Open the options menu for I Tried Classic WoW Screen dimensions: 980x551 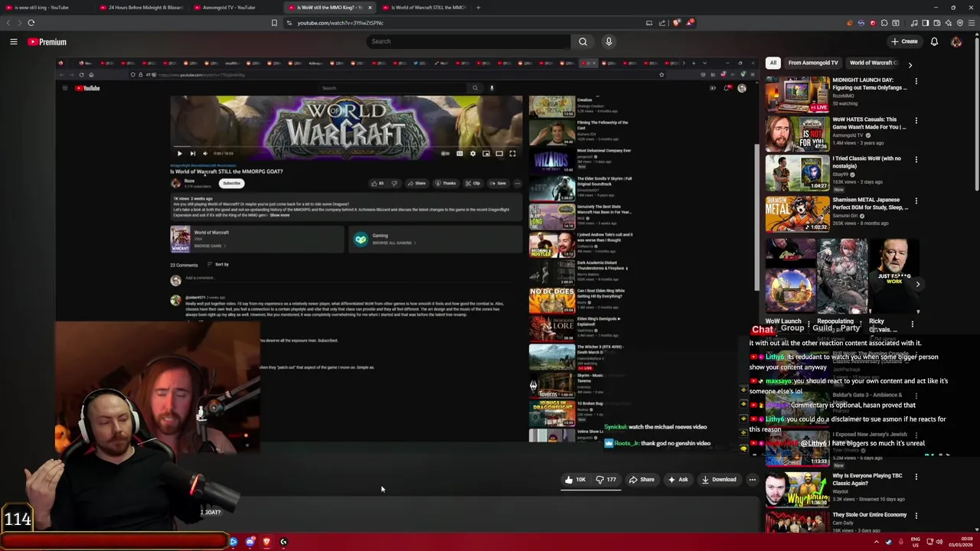(x=916, y=161)
